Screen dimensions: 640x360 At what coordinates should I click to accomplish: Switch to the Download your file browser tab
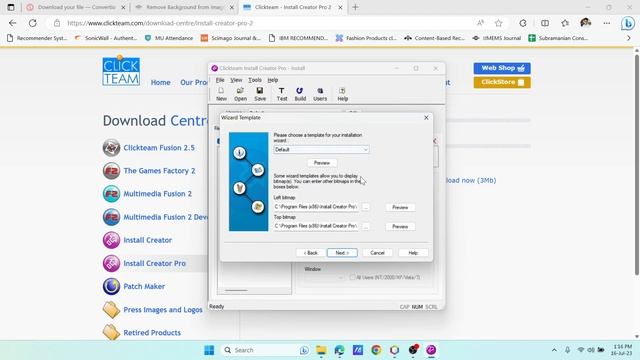click(x=76, y=7)
